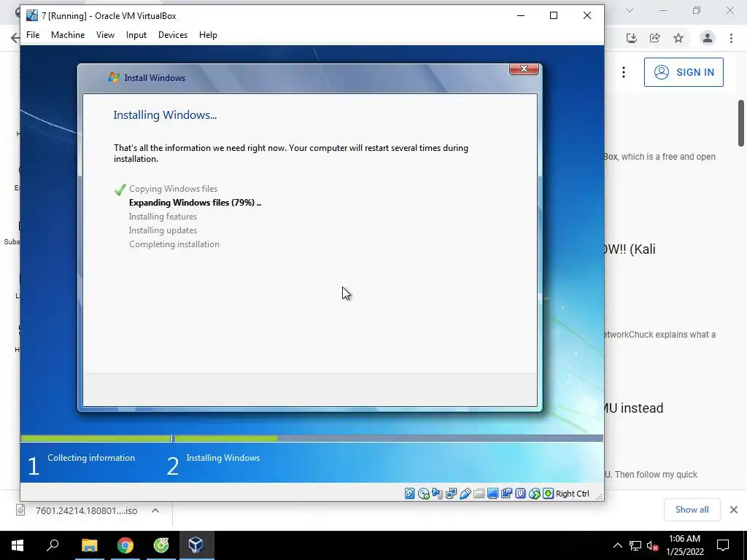The width and height of the screenshot is (747, 560).
Task: Open the Help menu in VirtualBox
Action: click(208, 35)
